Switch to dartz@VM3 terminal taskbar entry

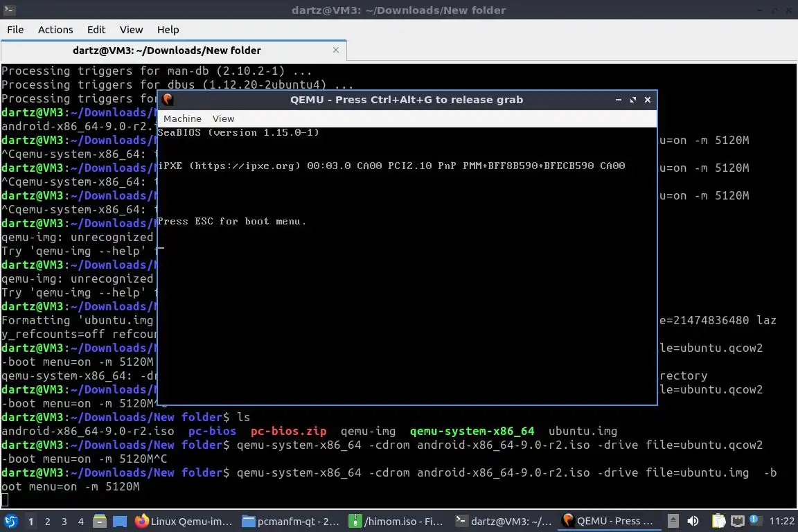[504, 522]
